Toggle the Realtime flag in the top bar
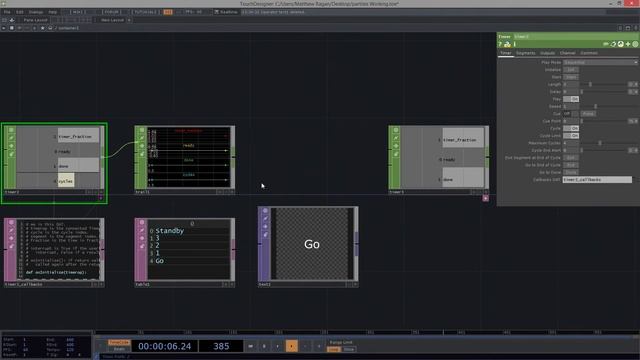The image size is (640, 360). (x=226, y=12)
